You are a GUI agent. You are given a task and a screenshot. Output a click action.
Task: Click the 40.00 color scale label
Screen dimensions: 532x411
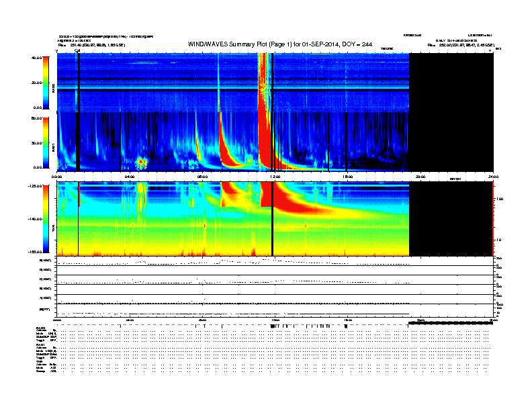(36, 58)
